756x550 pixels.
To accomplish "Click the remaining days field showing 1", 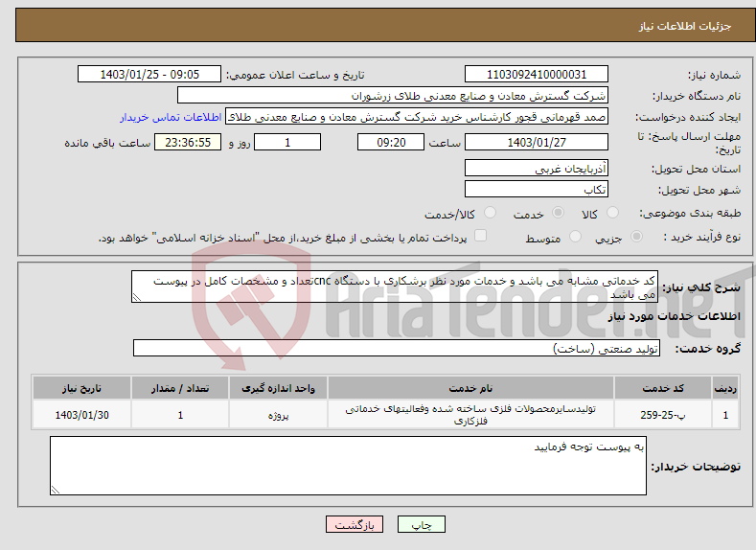I will click(287, 142).
